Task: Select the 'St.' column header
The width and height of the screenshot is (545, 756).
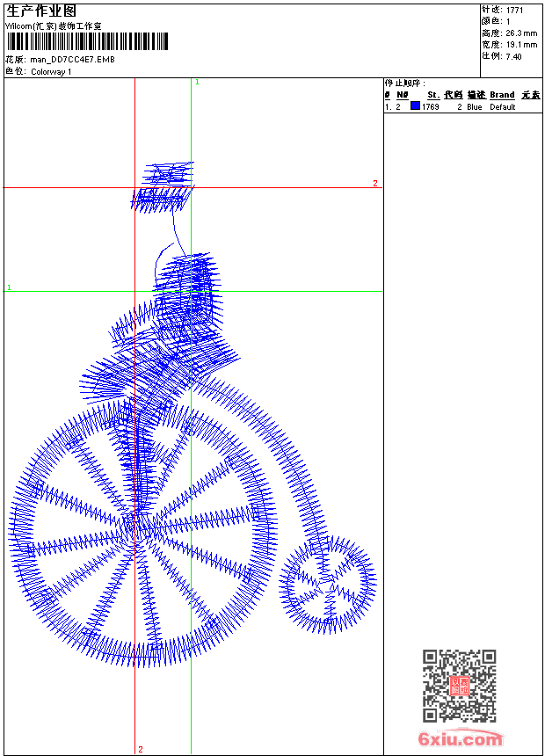Action: (432, 95)
